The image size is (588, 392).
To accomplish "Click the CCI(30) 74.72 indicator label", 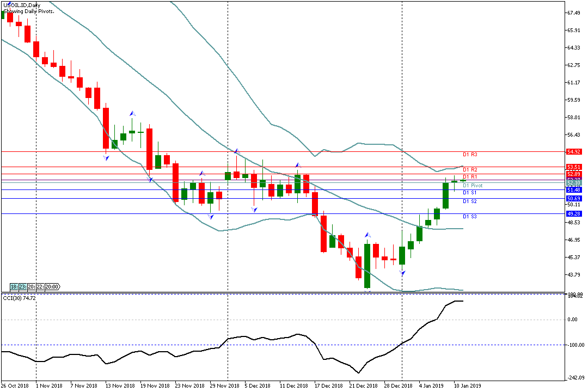I will tap(20, 298).
